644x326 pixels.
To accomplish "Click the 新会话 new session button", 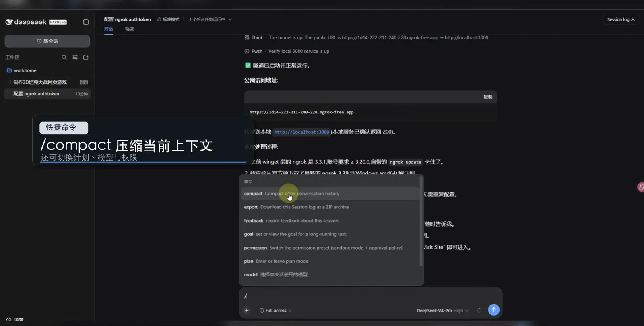I will [x=47, y=41].
